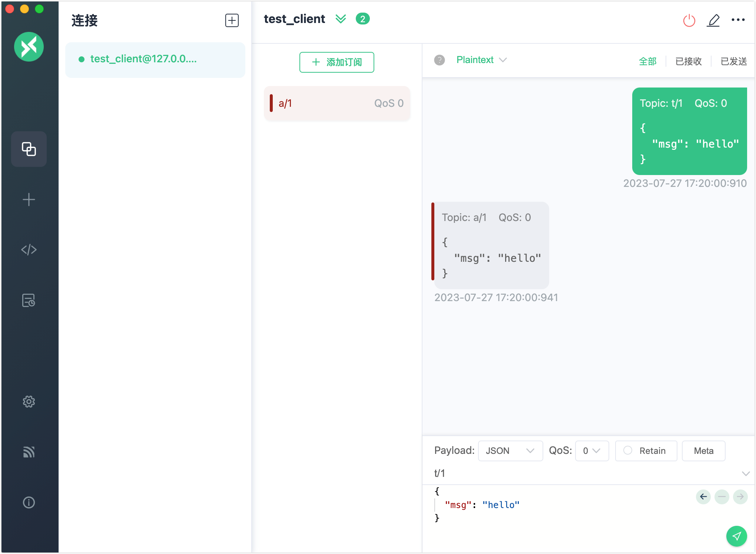Open the about info icon
The image size is (756, 554).
(29, 502)
